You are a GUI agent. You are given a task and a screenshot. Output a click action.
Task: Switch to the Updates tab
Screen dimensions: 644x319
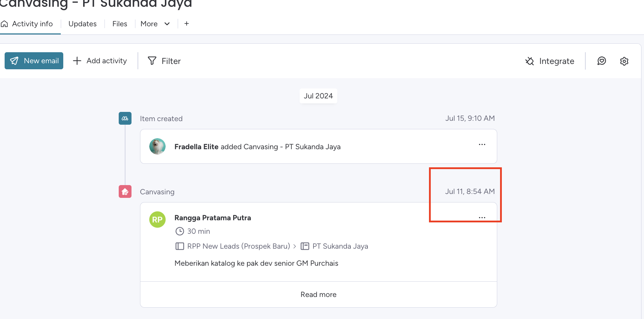(x=82, y=24)
